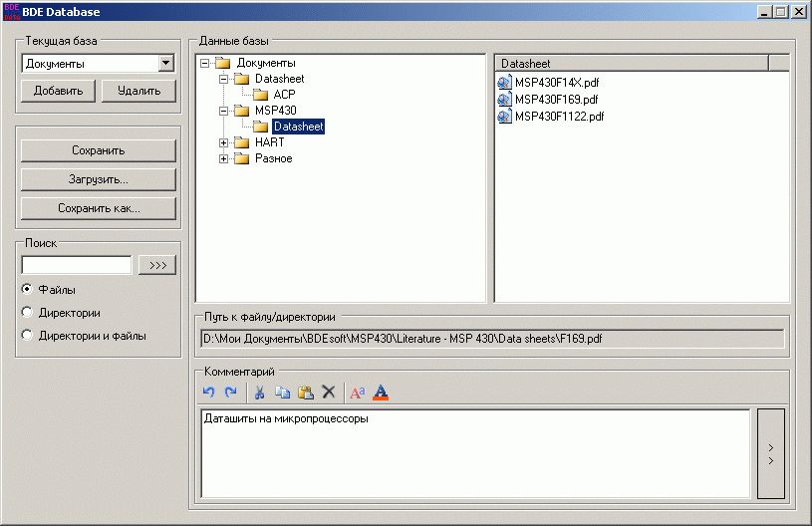
Task: Click the Redo icon in comment toolbar
Action: click(x=231, y=393)
